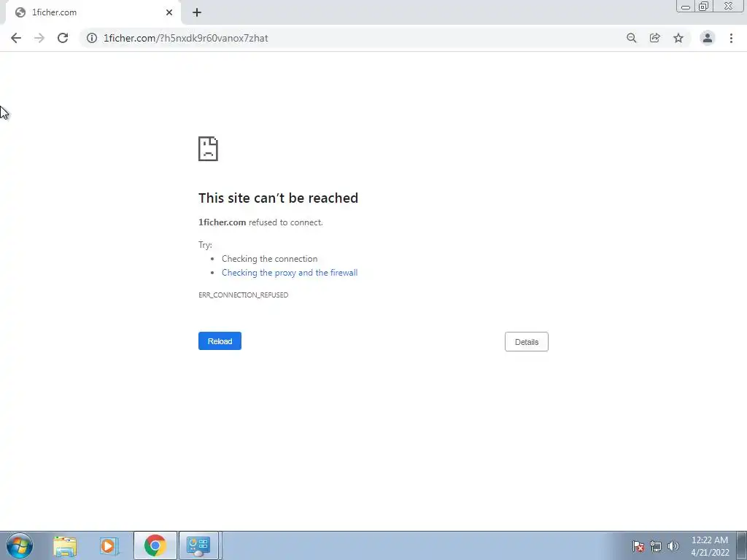
Task: Go back to the previous page
Action: pyautogui.click(x=16, y=38)
